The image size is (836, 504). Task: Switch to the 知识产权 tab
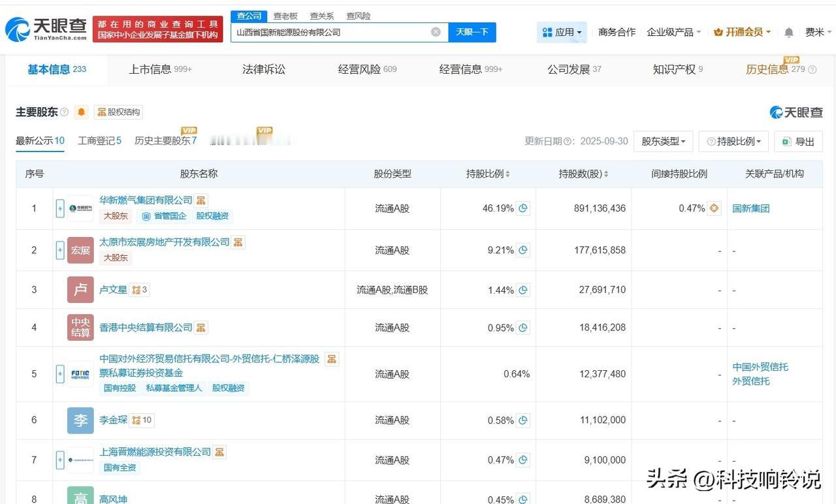click(678, 69)
